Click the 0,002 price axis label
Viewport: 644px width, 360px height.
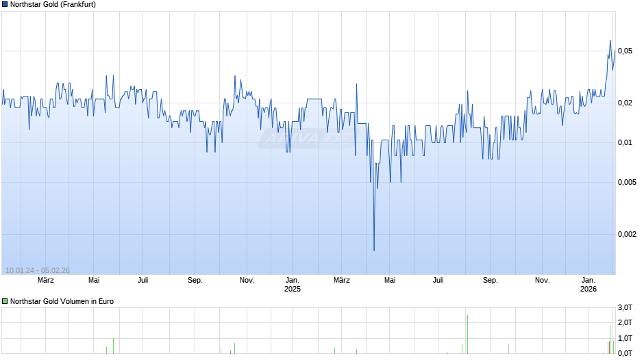click(x=627, y=234)
